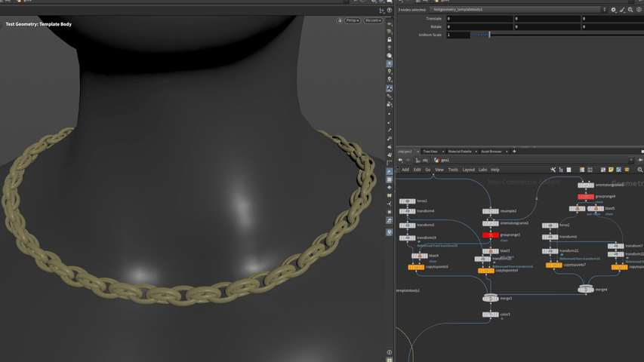Click the plus button to add new tab
The image size is (644, 362).
pyautogui.click(x=514, y=152)
